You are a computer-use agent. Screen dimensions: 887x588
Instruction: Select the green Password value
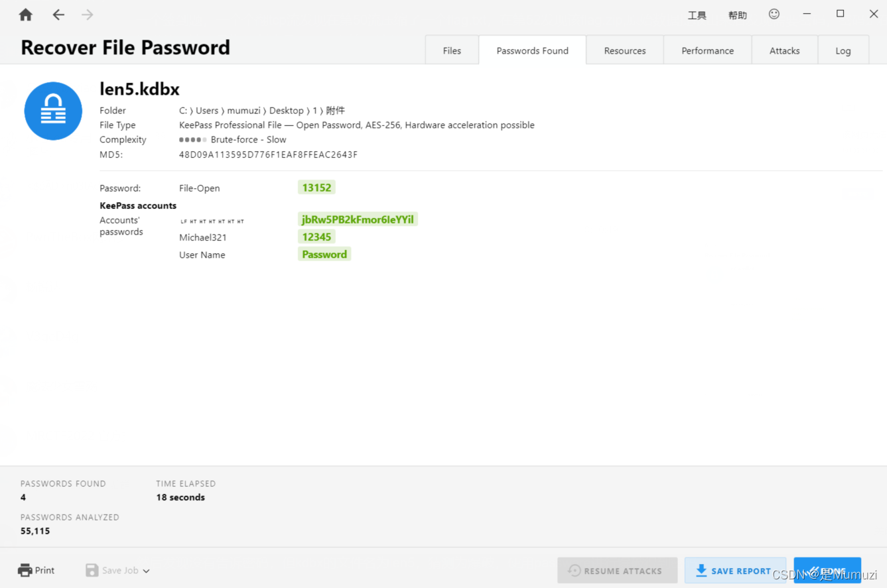point(324,254)
